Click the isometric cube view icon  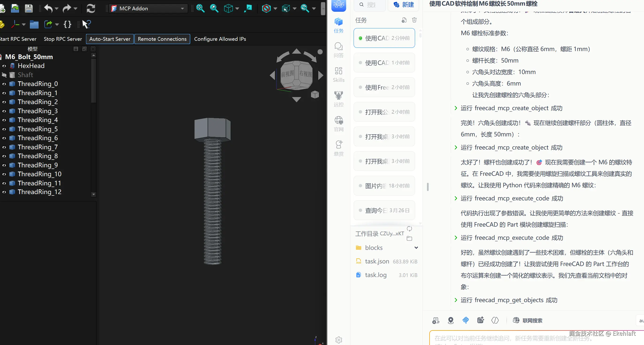228,8
